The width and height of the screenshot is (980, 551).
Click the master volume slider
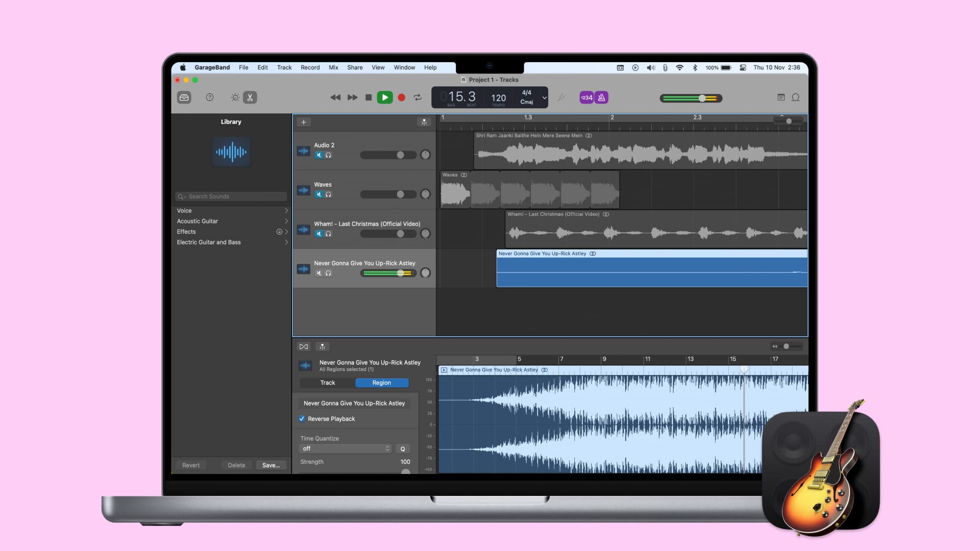tap(691, 98)
